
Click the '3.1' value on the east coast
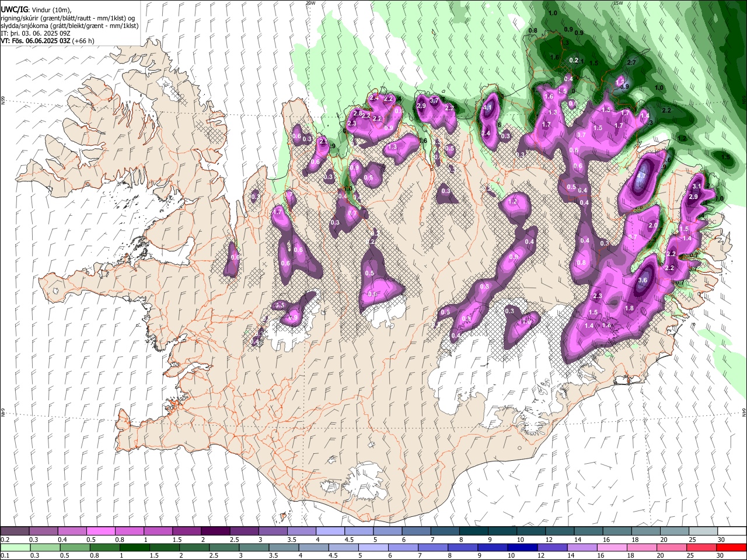click(696, 187)
